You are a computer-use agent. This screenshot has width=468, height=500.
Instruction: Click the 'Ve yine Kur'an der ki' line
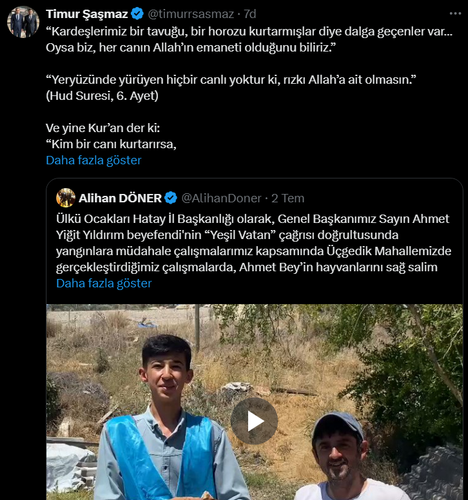103,128
